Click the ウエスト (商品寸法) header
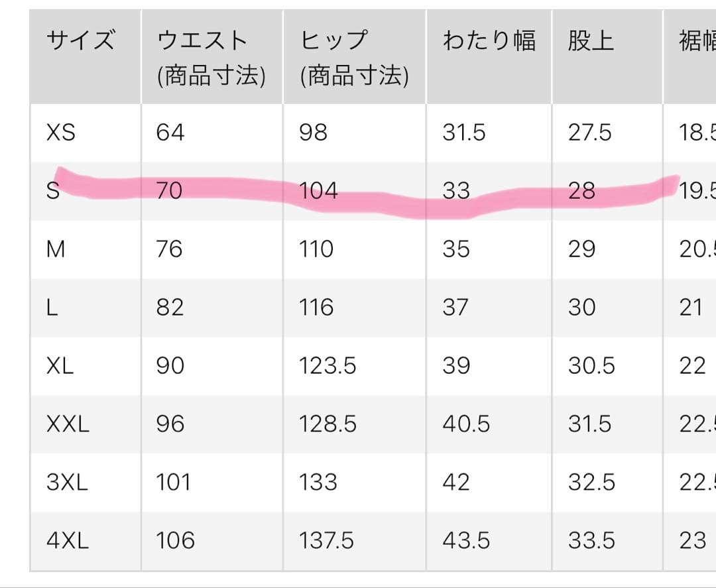 [x=211, y=58]
